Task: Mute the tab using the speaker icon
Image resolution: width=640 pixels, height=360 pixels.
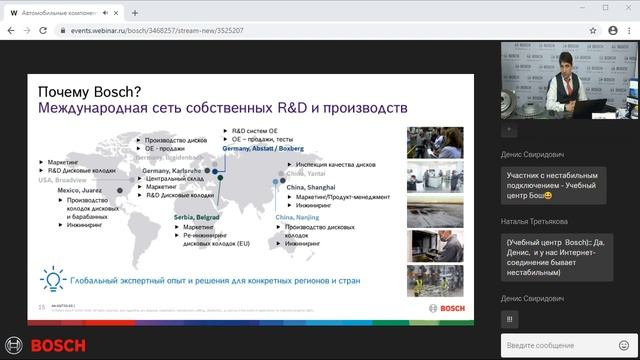Action: click(105, 13)
